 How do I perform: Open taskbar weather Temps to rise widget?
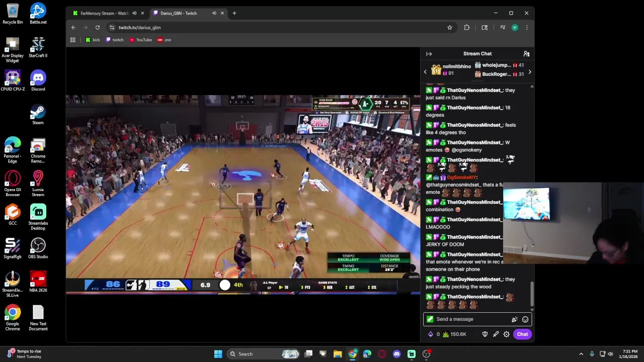point(24,354)
